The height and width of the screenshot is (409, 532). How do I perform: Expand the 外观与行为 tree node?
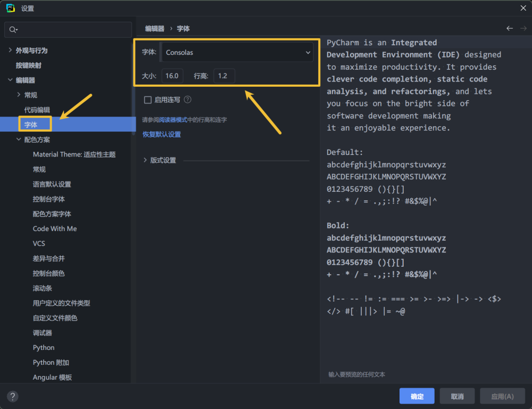tap(10, 51)
